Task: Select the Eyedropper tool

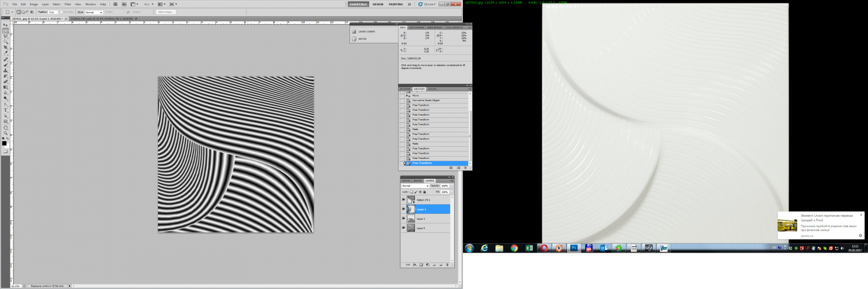Action: coord(6,53)
